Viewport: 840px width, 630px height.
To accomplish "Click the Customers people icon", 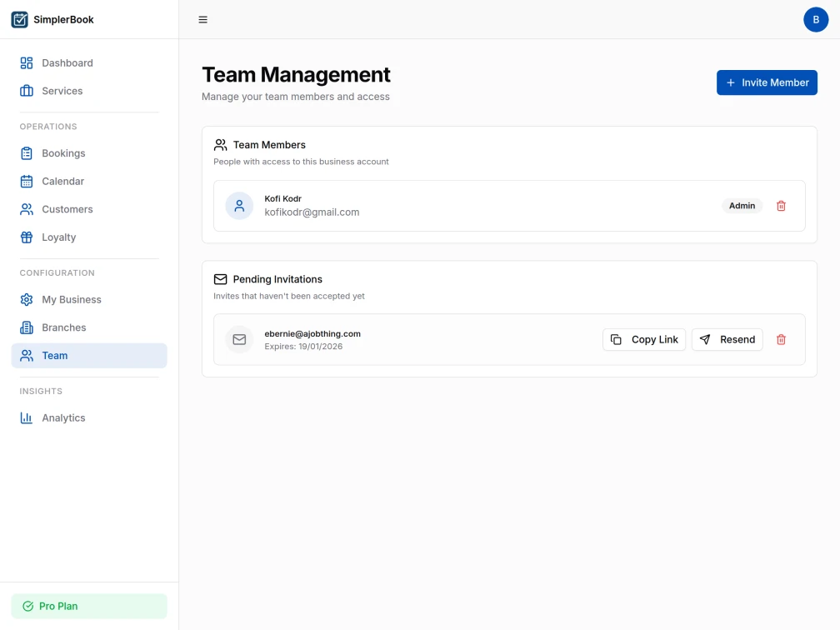I will click(x=27, y=209).
